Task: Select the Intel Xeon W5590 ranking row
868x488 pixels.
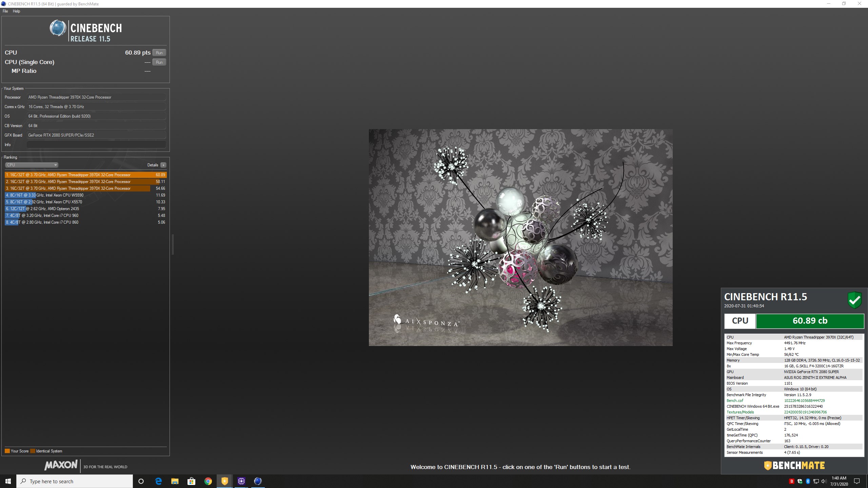Action: [86, 195]
